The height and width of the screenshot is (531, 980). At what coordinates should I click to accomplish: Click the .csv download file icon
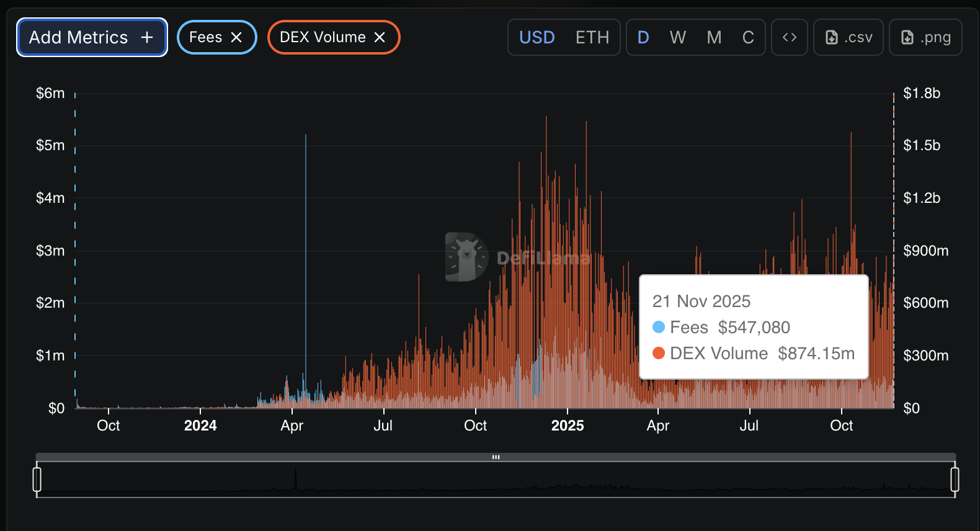[832, 38]
